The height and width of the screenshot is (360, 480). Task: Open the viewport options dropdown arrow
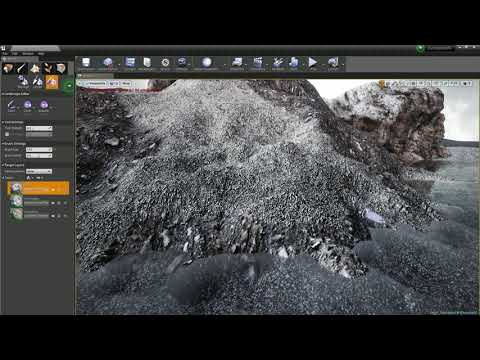point(81,83)
